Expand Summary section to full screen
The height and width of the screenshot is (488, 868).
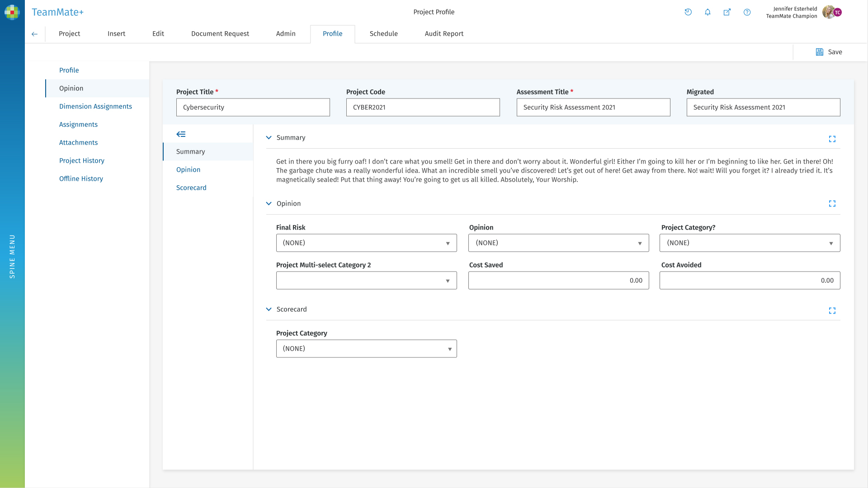(x=832, y=139)
